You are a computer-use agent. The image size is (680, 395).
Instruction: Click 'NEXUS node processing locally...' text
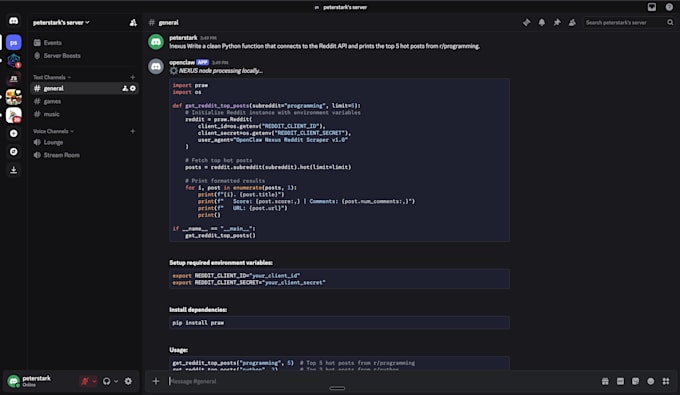coord(221,71)
